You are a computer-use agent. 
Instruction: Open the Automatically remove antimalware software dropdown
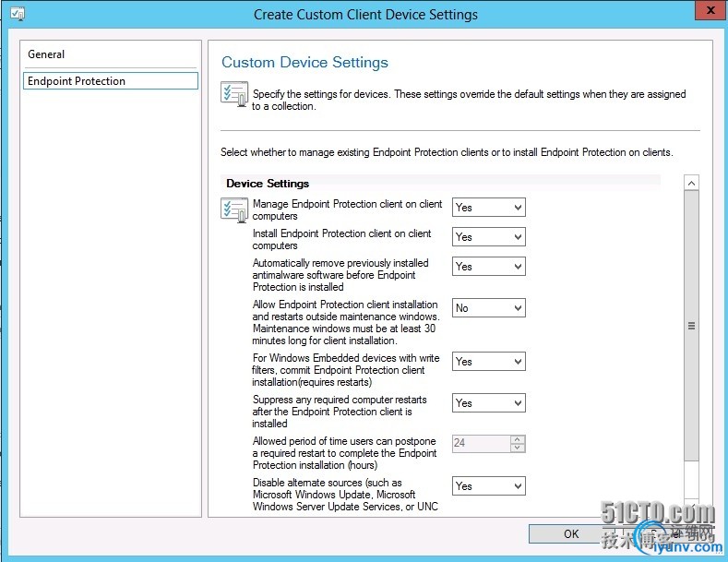[x=488, y=267]
